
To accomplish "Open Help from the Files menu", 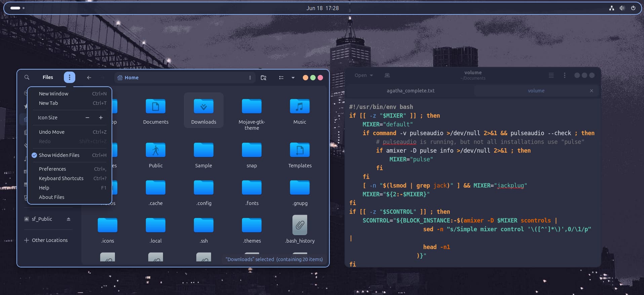I will (70, 188).
